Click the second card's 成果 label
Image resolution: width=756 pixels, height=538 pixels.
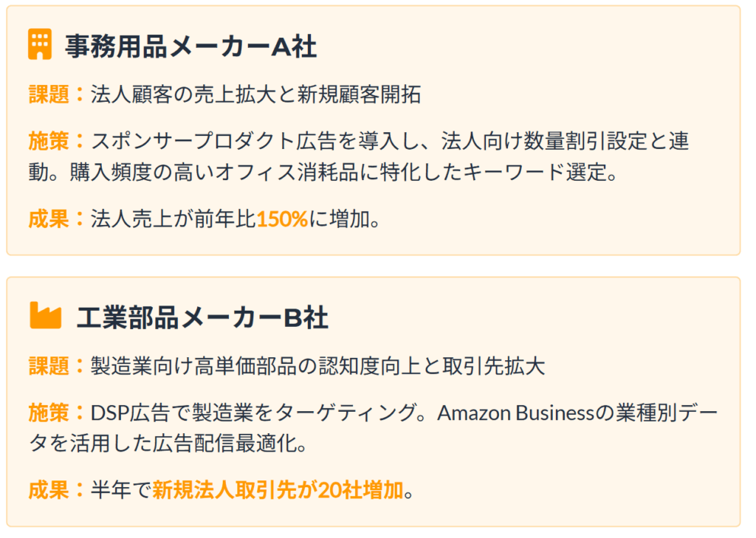pyautogui.click(x=49, y=490)
